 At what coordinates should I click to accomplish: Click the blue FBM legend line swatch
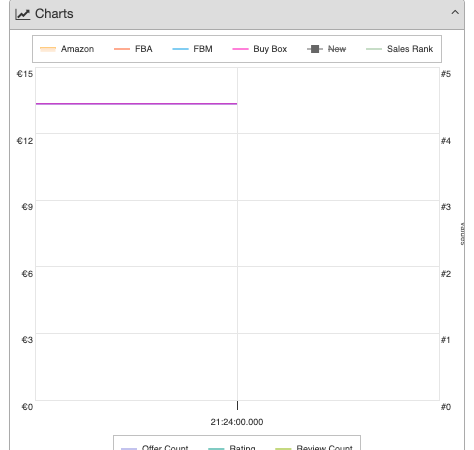point(180,49)
